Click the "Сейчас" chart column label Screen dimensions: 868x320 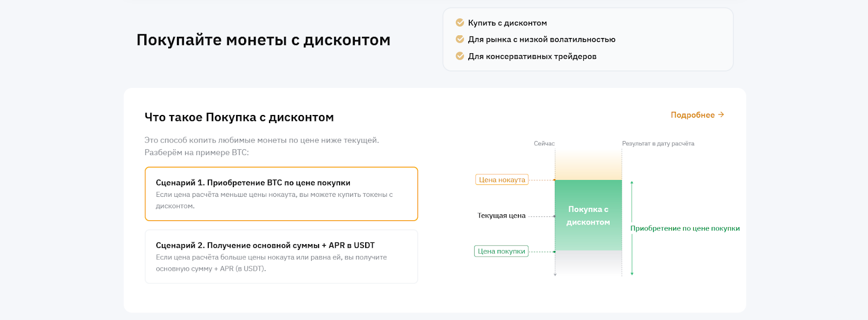click(544, 144)
